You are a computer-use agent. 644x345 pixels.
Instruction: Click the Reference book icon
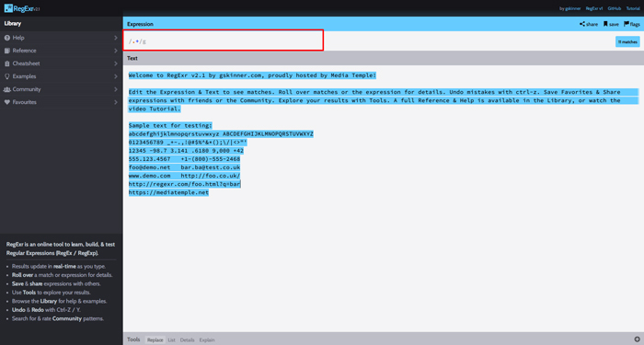click(7, 51)
